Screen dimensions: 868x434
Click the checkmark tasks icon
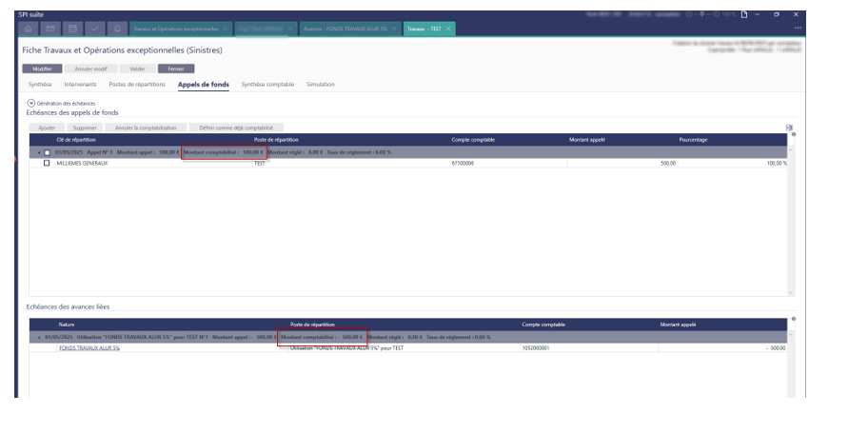pos(94,29)
